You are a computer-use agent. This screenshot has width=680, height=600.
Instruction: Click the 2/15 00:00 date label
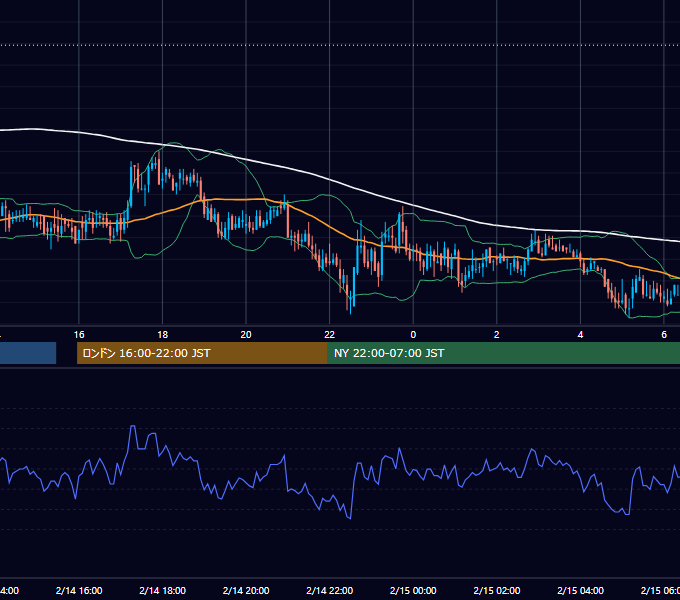coord(413,590)
